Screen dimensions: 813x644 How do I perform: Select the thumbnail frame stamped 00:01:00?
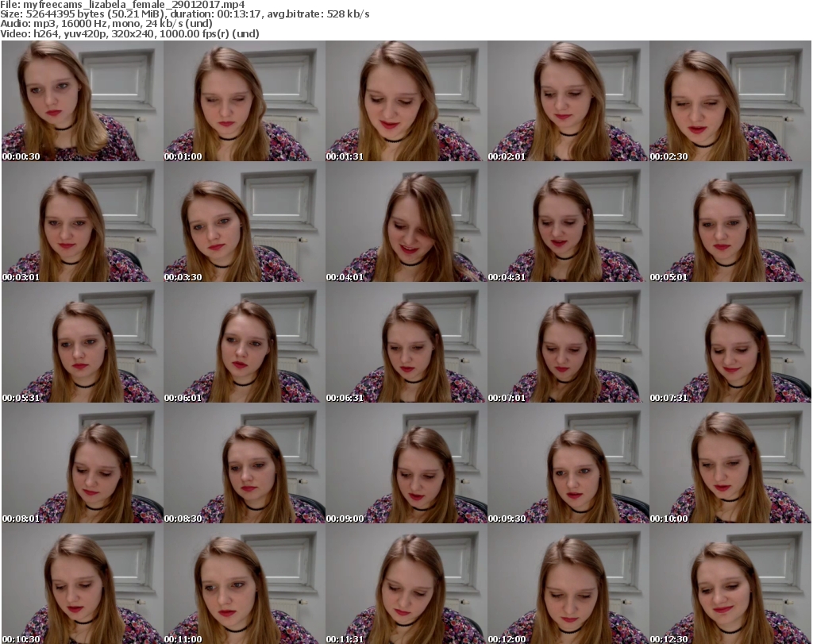coord(245,101)
